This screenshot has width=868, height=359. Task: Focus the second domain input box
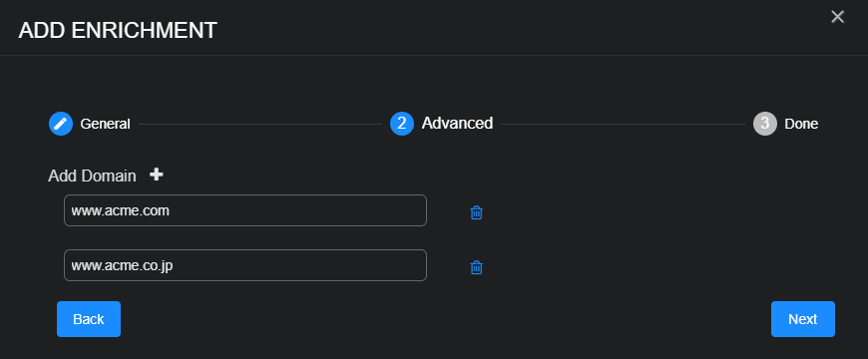pos(245,265)
